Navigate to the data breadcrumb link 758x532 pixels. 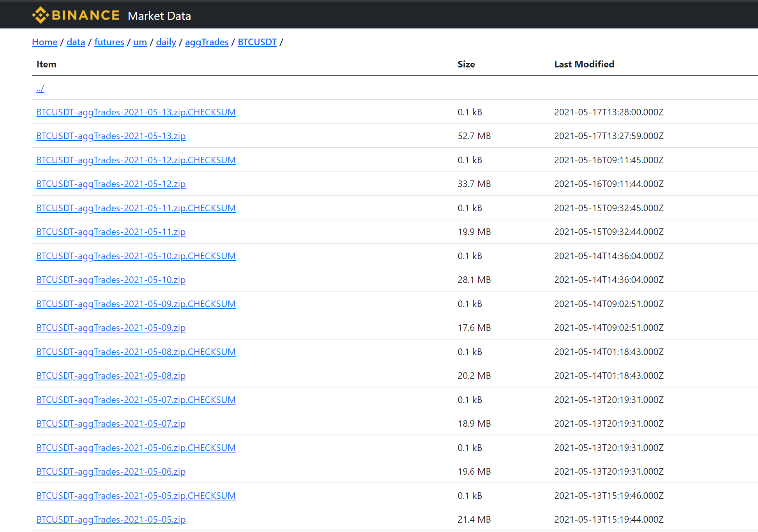(x=76, y=42)
